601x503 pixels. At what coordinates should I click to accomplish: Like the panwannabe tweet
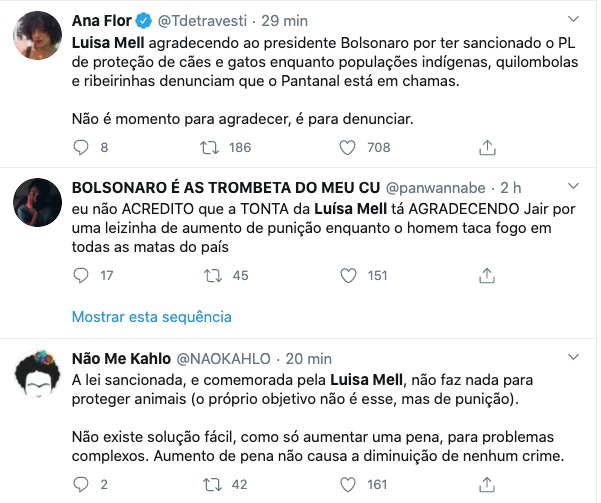coord(348,275)
